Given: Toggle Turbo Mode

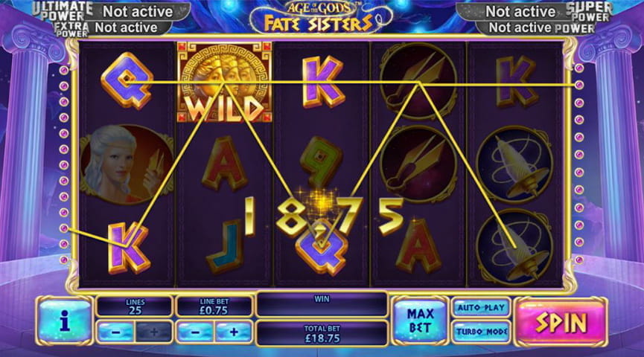Looking at the screenshot, I should pos(482,332).
